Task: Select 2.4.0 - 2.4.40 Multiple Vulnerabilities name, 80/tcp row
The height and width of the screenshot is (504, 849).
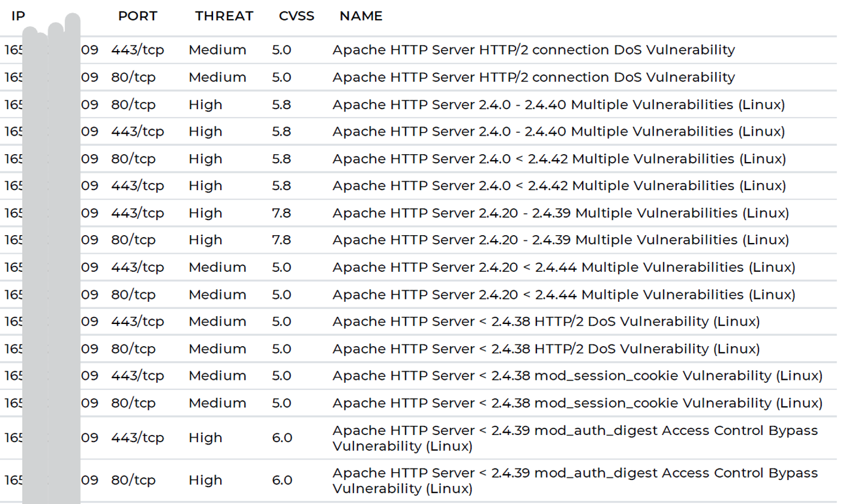Action: coord(559,105)
